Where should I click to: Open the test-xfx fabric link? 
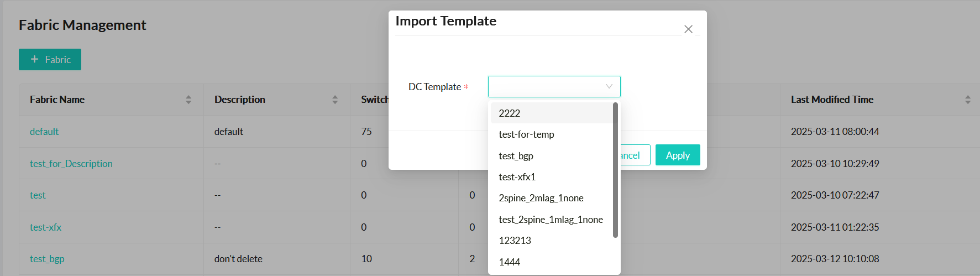(x=45, y=227)
